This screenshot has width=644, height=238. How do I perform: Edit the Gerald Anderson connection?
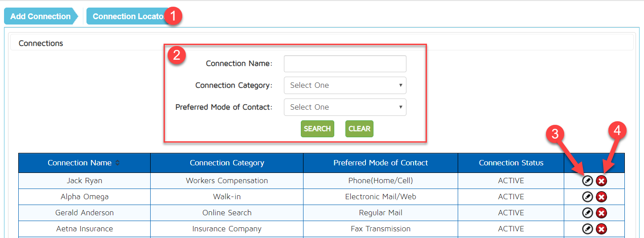(587, 213)
